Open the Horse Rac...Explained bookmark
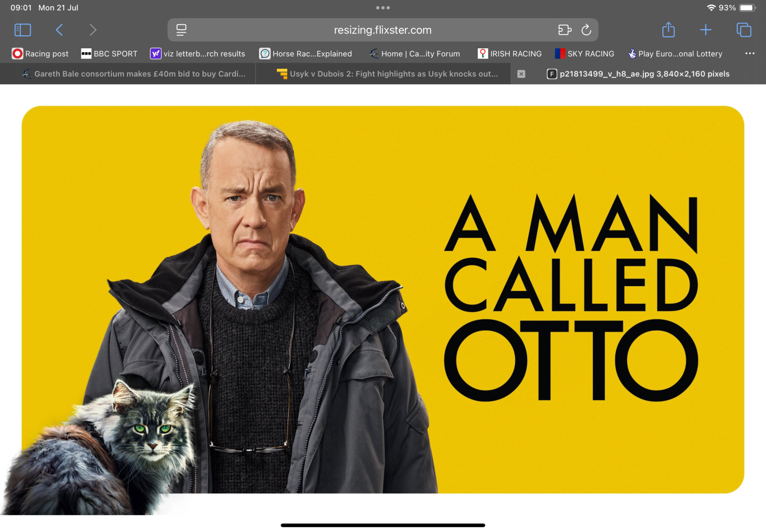Viewport: 766px width, 532px height. pos(305,54)
